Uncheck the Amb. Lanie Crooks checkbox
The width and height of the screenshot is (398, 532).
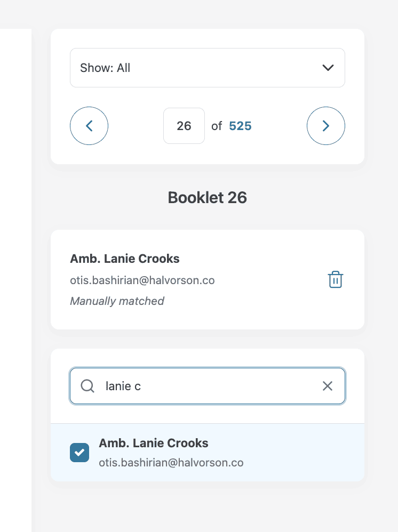79,453
